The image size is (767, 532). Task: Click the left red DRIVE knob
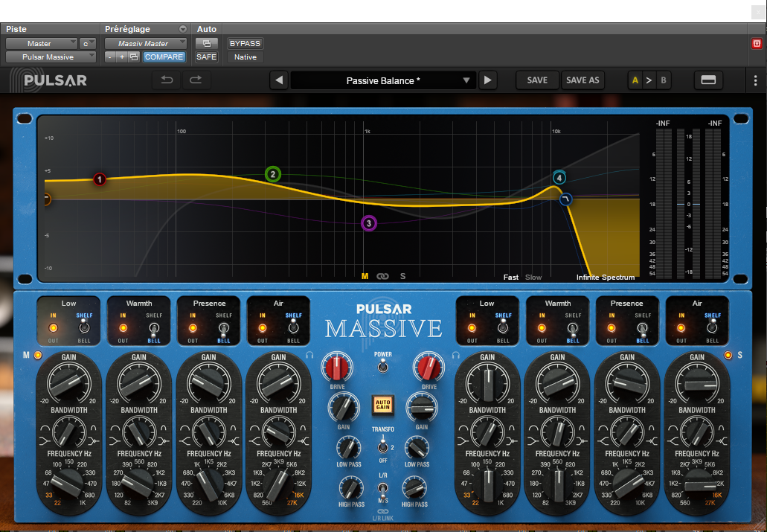point(337,368)
